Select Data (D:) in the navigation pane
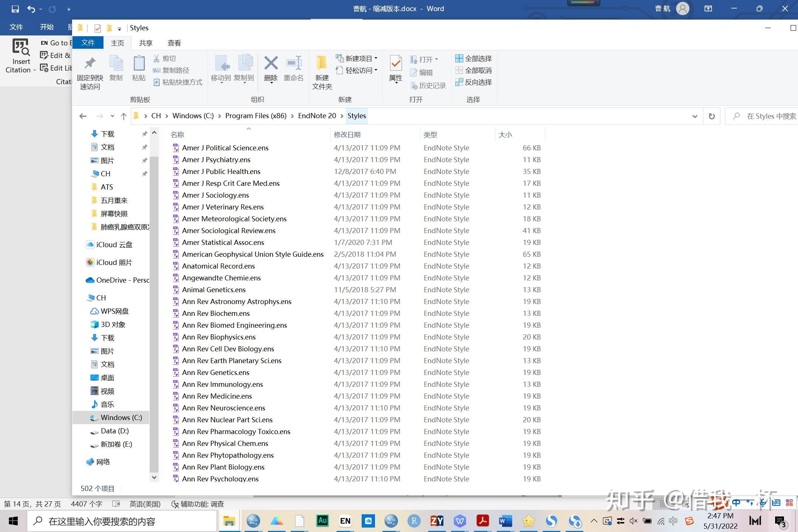Viewport: 798px width, 532px height. coord(115,431)
